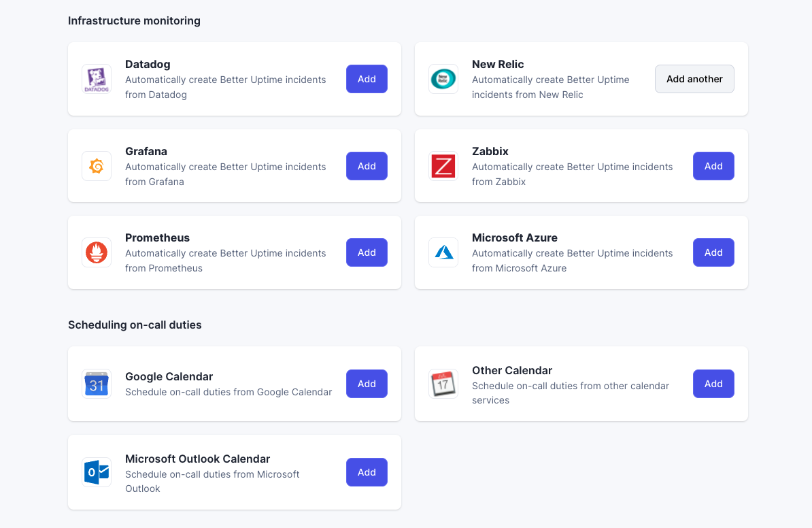Add the Microsoft Azure integration
Screen dimensions: 812x528
713,252
